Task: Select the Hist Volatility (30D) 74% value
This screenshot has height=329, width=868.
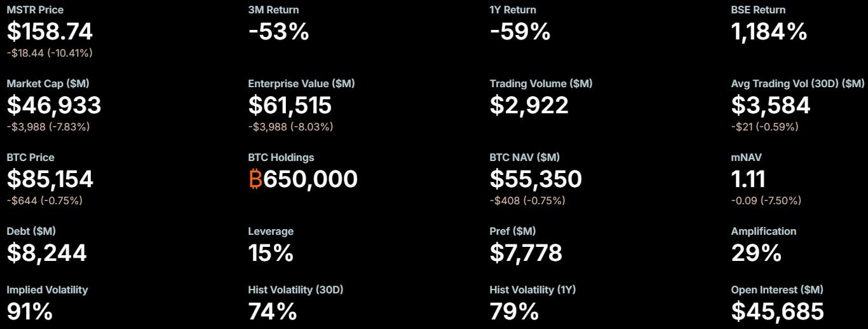Action: click(273, 312)
